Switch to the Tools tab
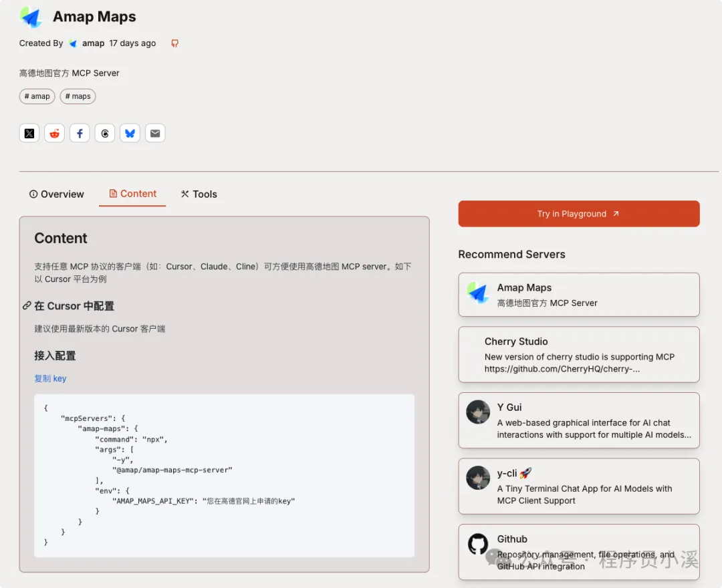This screenshot has width=722, height=588. coord(199,194)
